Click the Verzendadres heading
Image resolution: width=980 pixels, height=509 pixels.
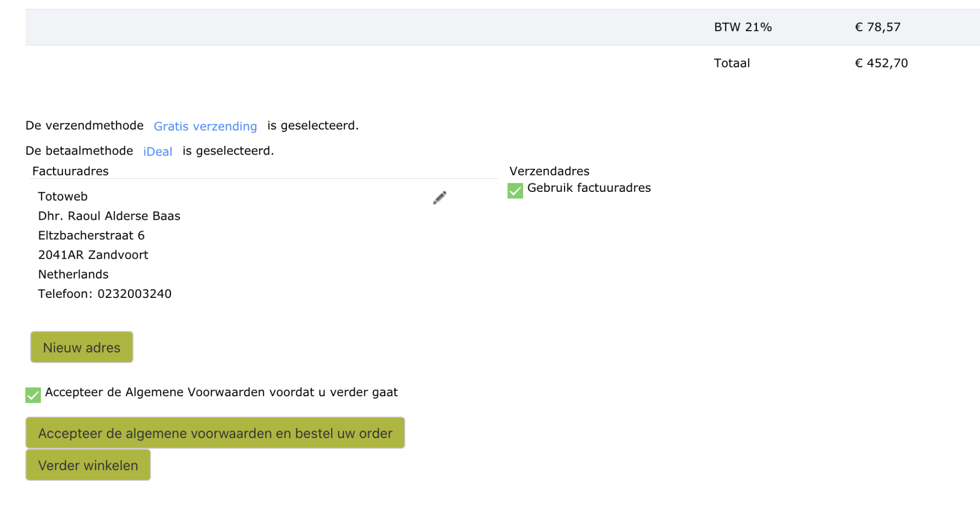(549, 171)
